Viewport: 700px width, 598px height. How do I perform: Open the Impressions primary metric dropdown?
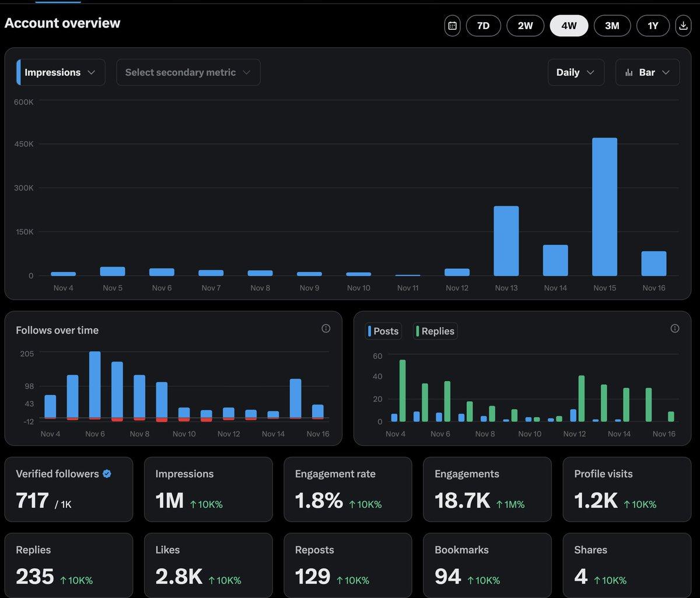pyautogui.click(x=61, y=72)
